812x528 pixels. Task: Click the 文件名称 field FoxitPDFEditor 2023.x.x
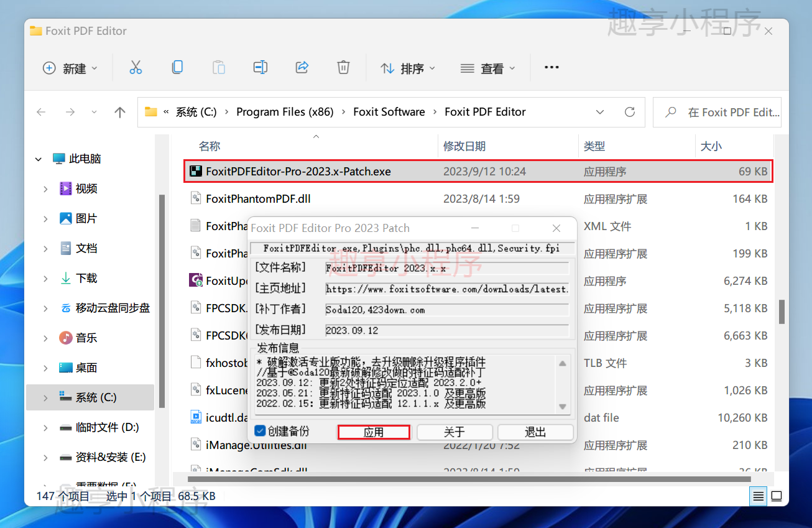(x=447, y=268)
